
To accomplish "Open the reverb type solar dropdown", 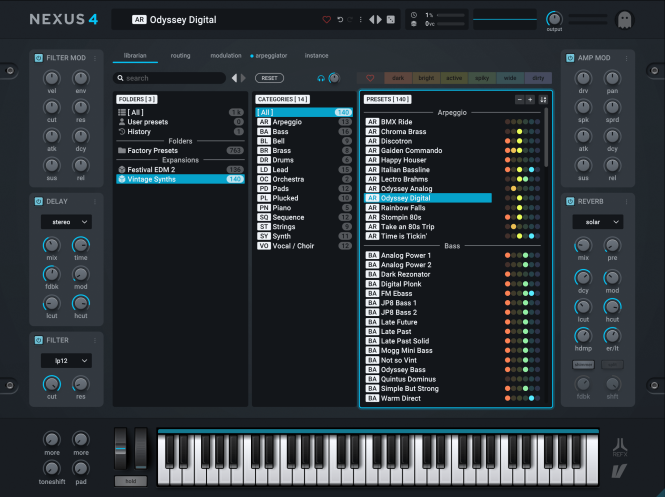I will [598, 222].
